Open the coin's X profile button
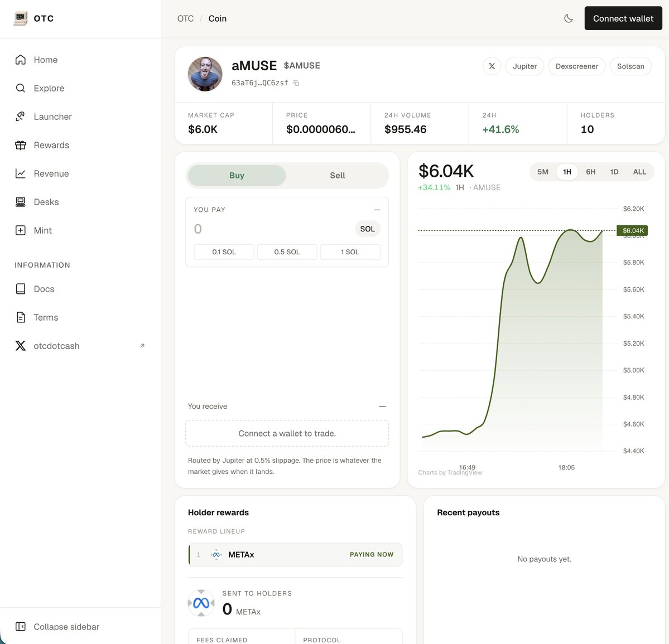The height and width of the screenshot is (644, 669). click(x=492, y=66)
